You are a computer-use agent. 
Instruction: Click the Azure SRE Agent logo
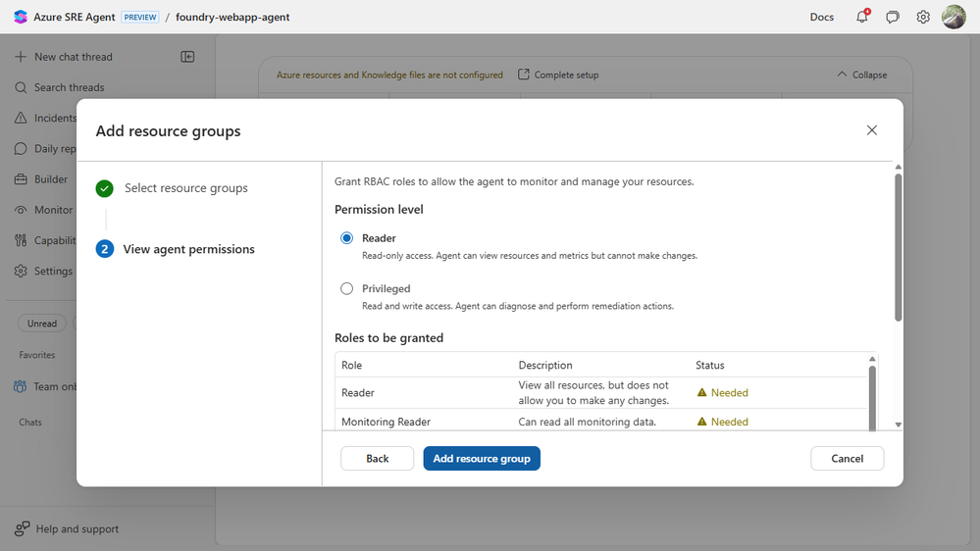point(21,17)
